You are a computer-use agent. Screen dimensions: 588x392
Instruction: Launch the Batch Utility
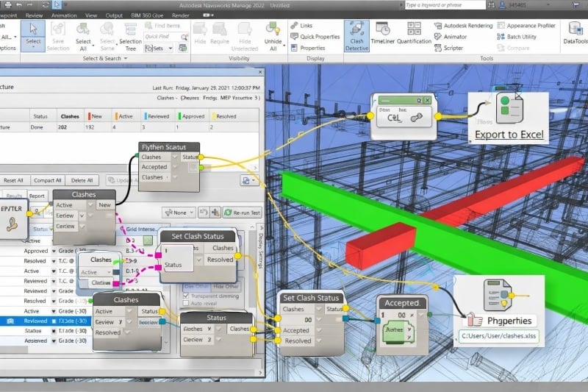[x=517, y=37]
